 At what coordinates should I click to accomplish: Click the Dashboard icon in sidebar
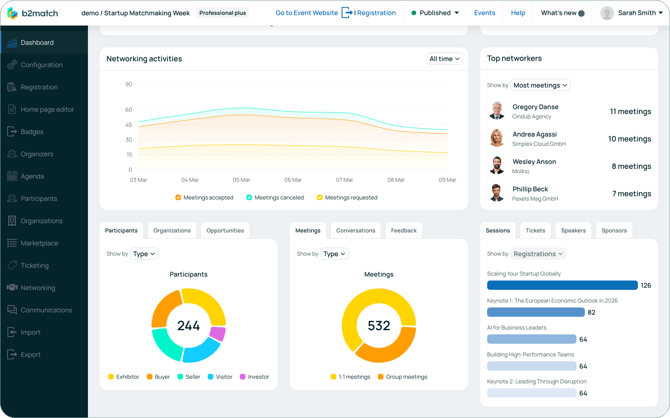click(x=12, y=43)
